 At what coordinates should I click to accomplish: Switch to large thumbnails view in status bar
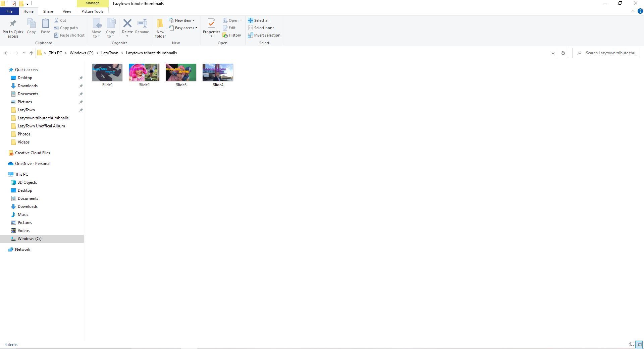[x=639, y=344]
